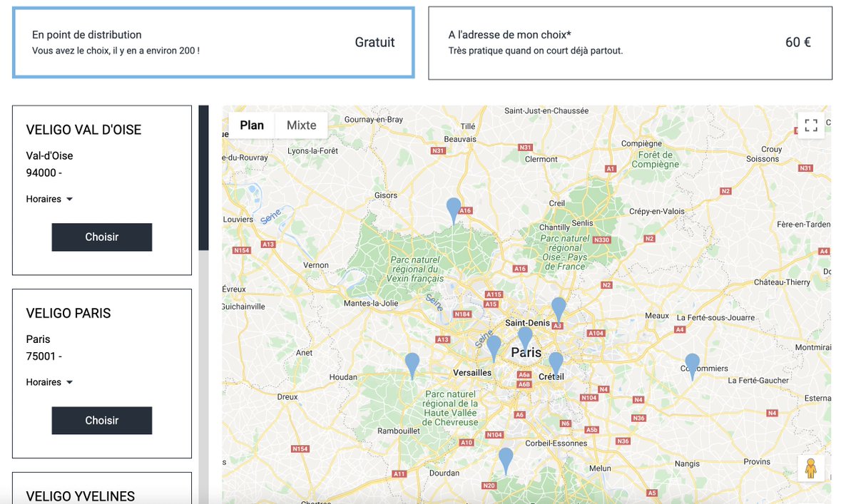The width and height of the screenshot is (856, 504).
Task: Click 'Rambouillet' on the map
Action: tap(399, 431)
